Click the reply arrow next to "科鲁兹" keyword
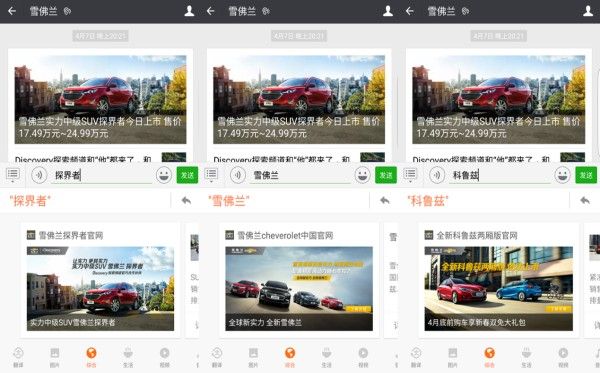600x373 pixels. (585, 200)
